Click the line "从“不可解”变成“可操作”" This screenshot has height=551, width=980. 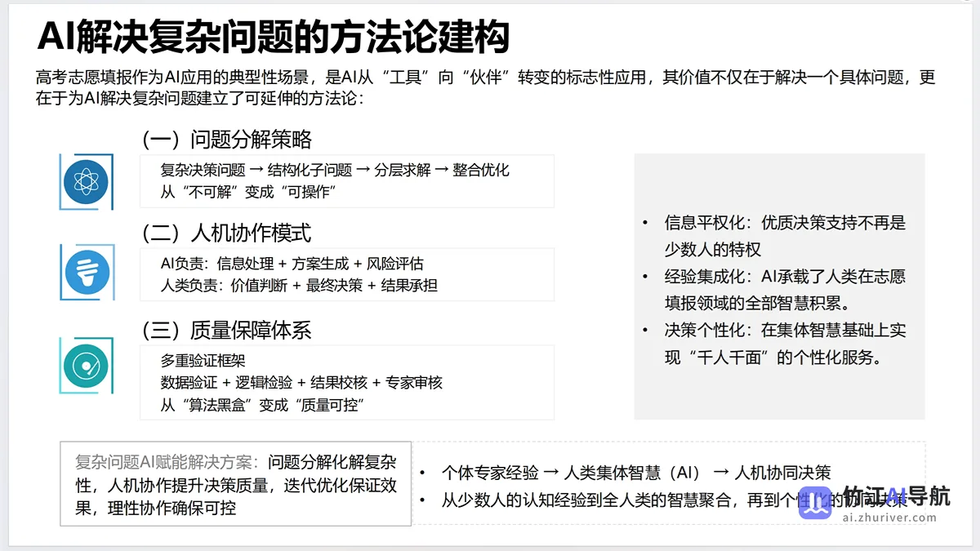click(x=249, y=192)
